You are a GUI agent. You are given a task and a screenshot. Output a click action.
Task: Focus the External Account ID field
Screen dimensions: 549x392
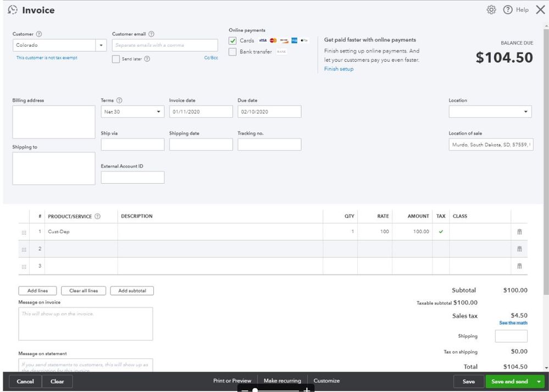132,177
